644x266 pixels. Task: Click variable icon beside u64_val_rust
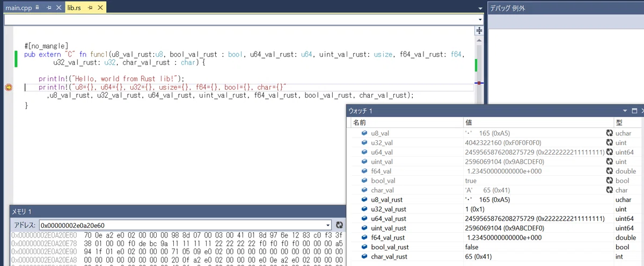pos(365,219)
